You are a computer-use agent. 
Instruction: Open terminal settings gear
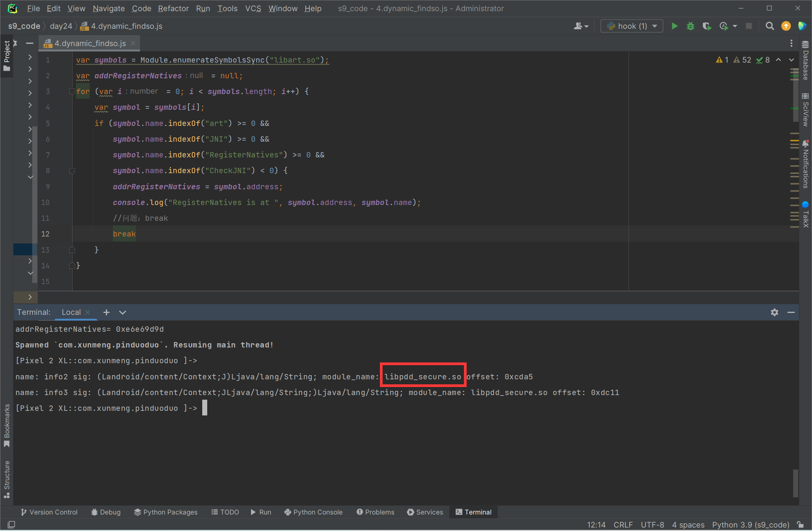pos(774,312)
